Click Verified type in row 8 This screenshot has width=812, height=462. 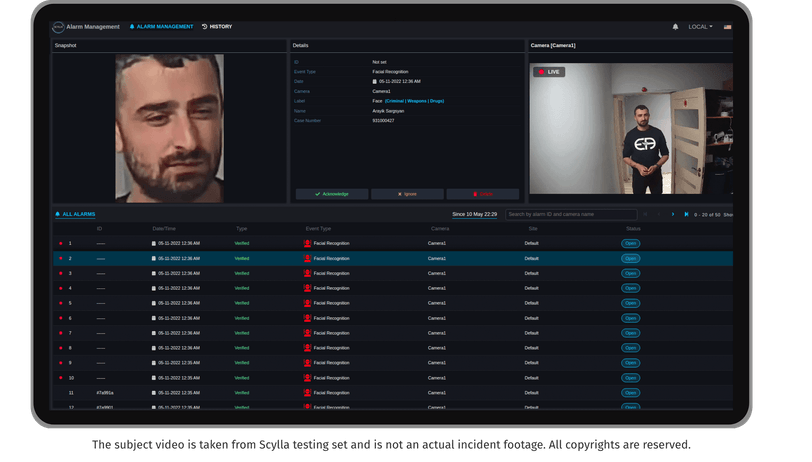[242, 348]
